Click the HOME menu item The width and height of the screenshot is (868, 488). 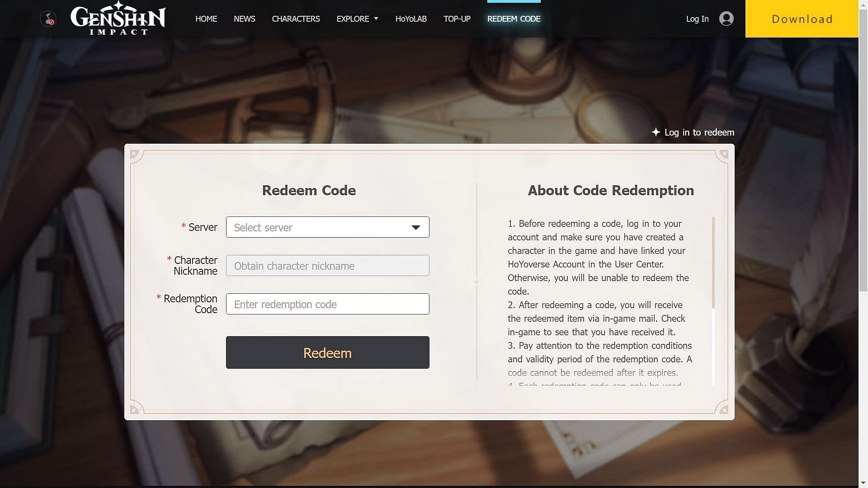click(x=206, y=19)
